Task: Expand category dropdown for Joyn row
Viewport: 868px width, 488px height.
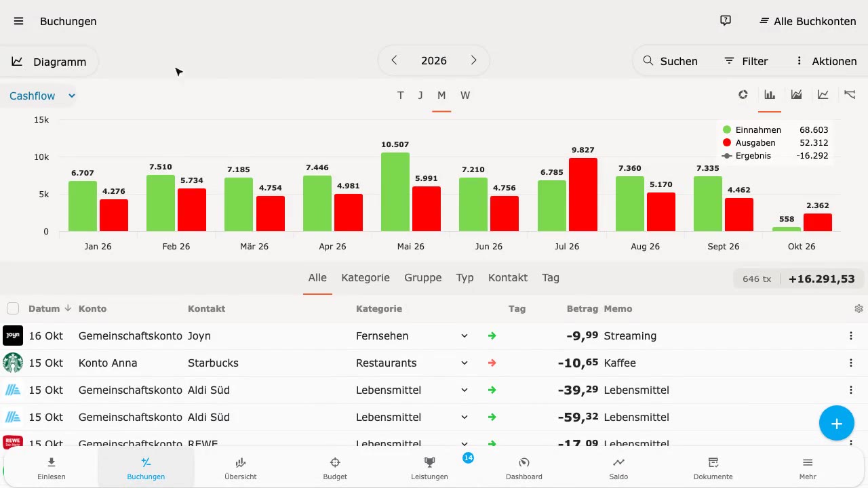Action: click(x=465, y=335)
